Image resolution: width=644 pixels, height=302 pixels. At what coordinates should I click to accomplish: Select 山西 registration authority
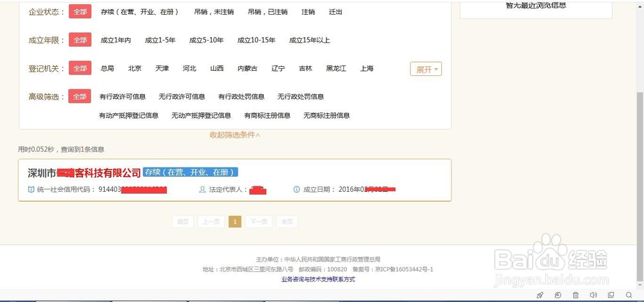pyautogui.click(x=217, y=69)
